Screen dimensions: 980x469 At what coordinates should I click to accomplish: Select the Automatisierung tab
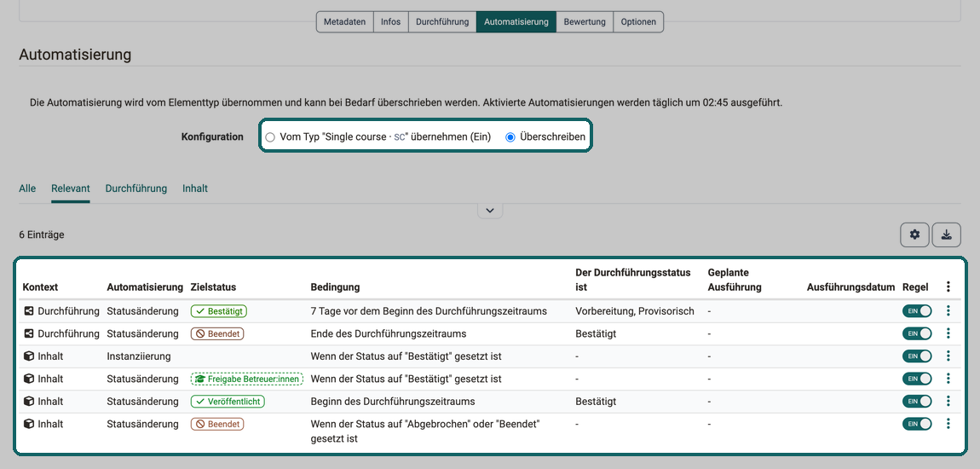516,22
